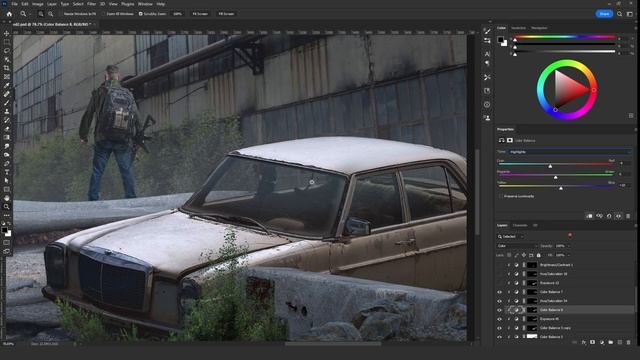Select the Eraser tool
The width and height of the screenshot is (640, 360).
click(7, 129)
